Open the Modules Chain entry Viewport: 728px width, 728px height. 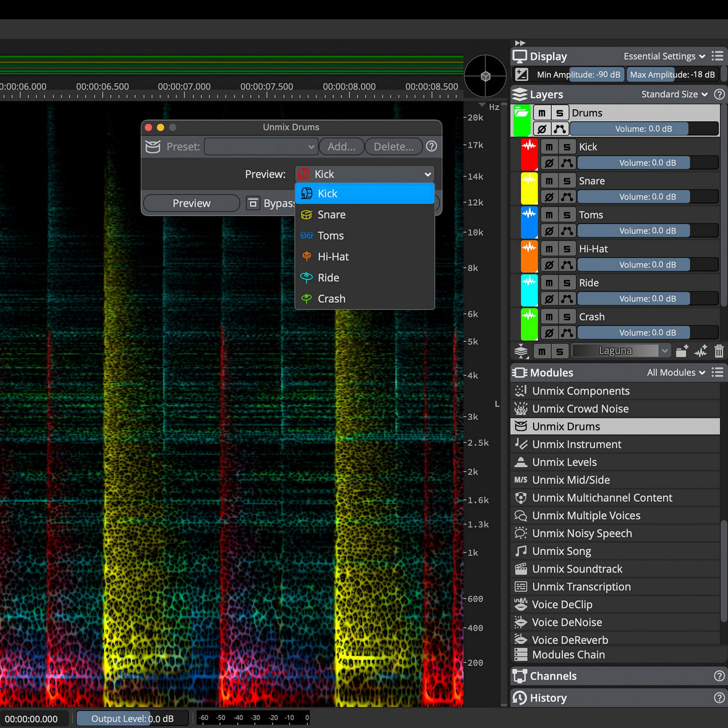(567, 654)
